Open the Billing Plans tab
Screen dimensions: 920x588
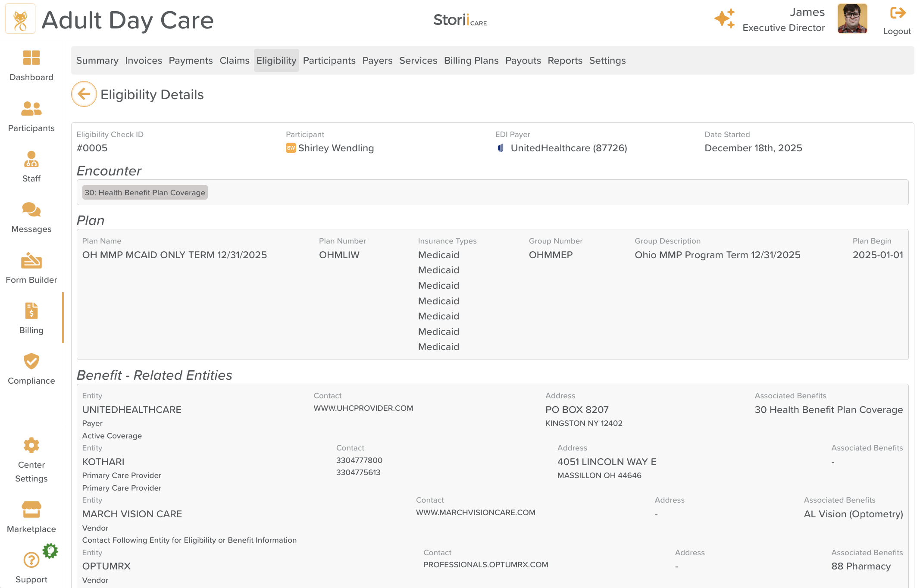pyautogui.click(x=471, y=60)
